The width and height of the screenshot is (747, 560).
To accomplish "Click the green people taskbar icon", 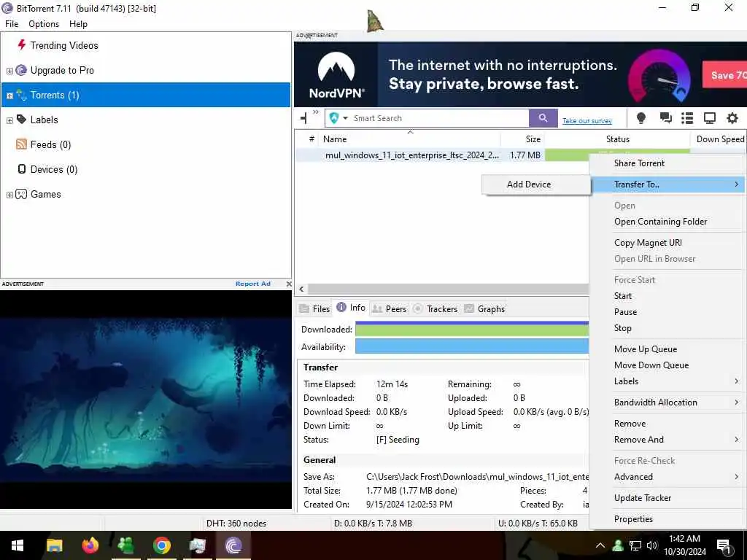I will [x=125, y=545].
